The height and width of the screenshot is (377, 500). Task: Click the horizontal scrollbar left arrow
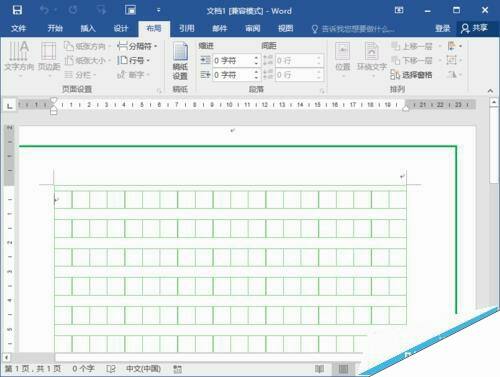(6, 357)
